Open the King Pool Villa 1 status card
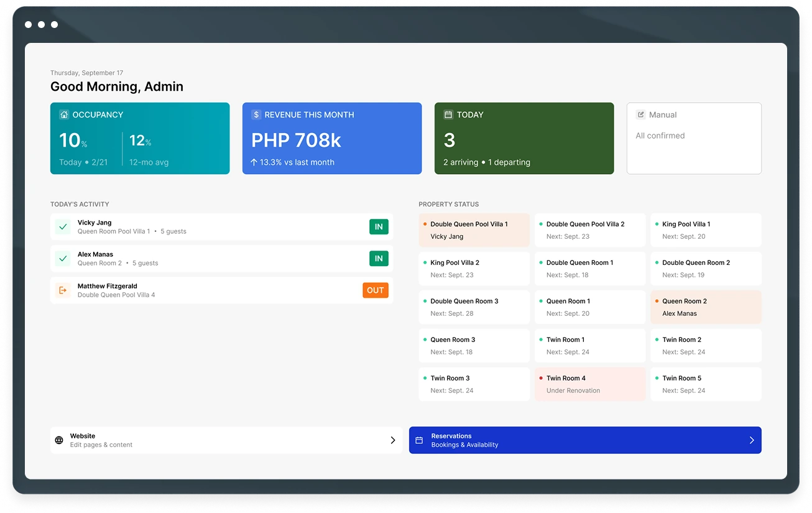This screenshot has width=812, height=513. (706, 230)
